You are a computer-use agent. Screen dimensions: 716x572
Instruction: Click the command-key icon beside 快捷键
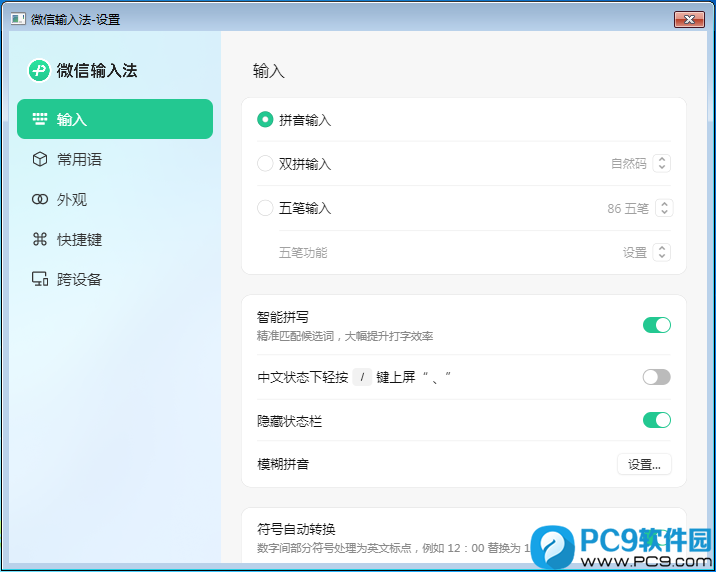(40, 239)
